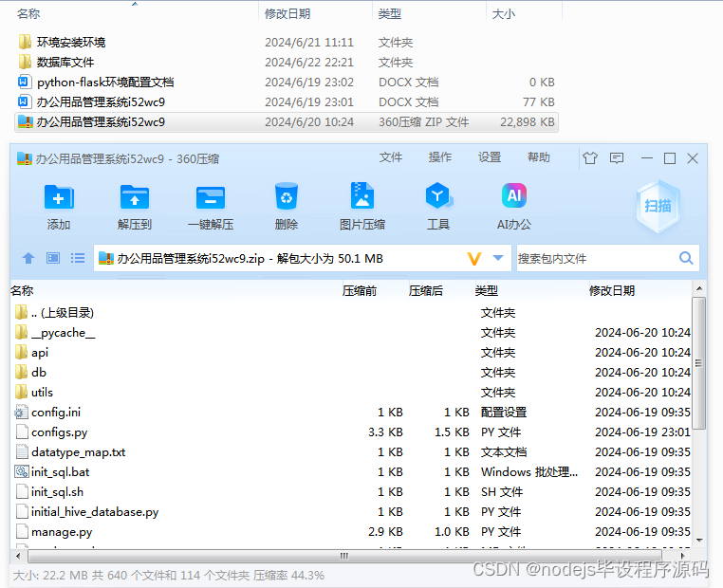The height and width of the screenshot is (588, 723).
Task: Click the 删除 (Delete) trash icon
Action: pos(287,196)
